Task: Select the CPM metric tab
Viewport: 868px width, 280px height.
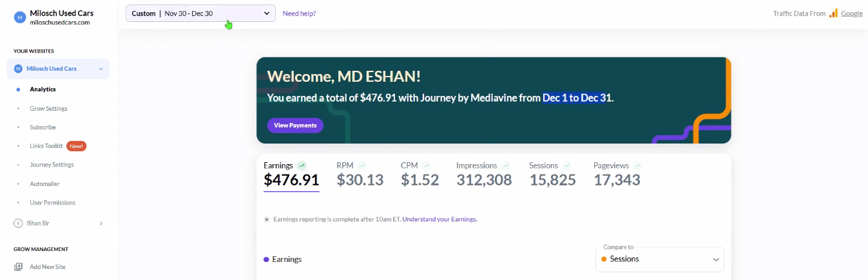Action: [420, 173]
